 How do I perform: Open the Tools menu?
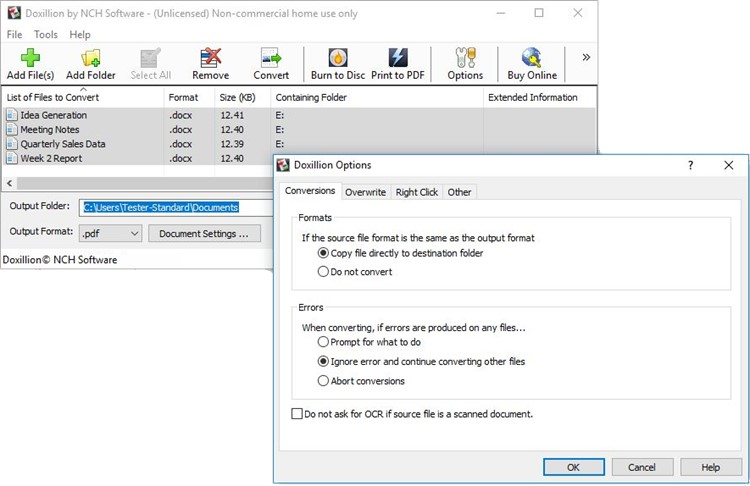(45, 34)
